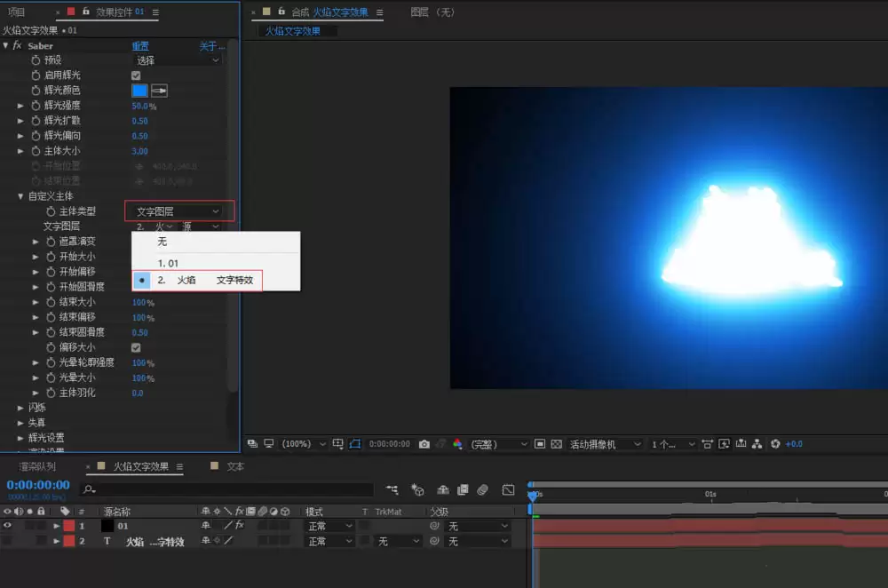Click the 重置 link for Saber
This screenshot has height=588, width=888.
140,46
